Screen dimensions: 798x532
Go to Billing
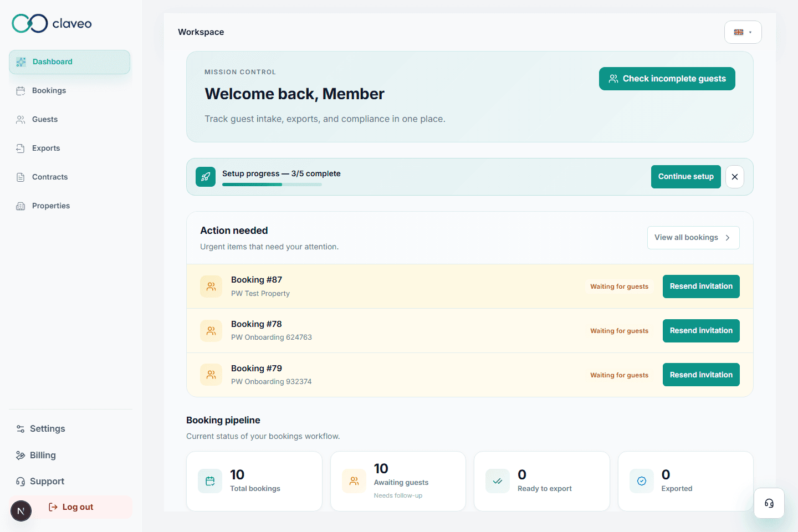coord(70,456)
